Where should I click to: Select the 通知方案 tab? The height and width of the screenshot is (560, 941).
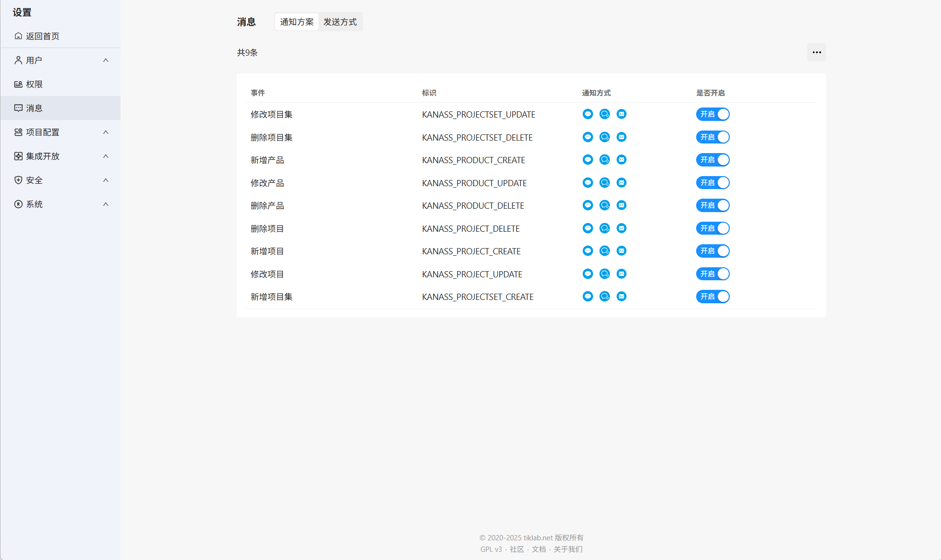[297, 22]
